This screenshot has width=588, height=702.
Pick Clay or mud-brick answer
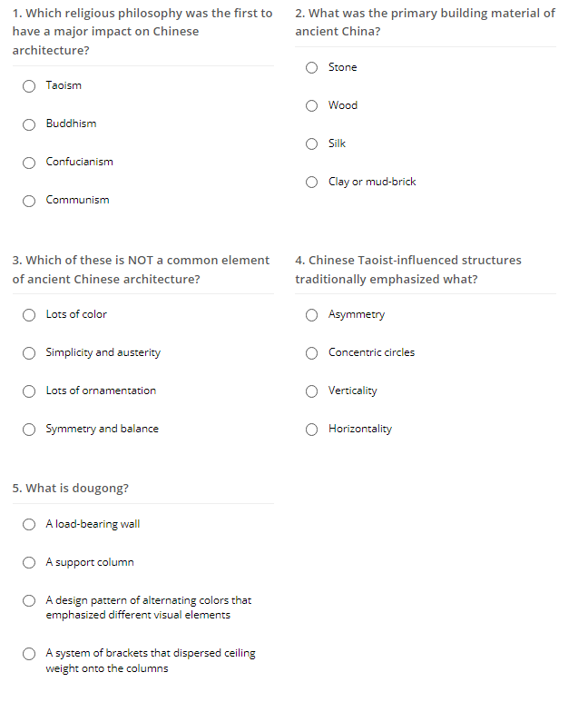311,182
